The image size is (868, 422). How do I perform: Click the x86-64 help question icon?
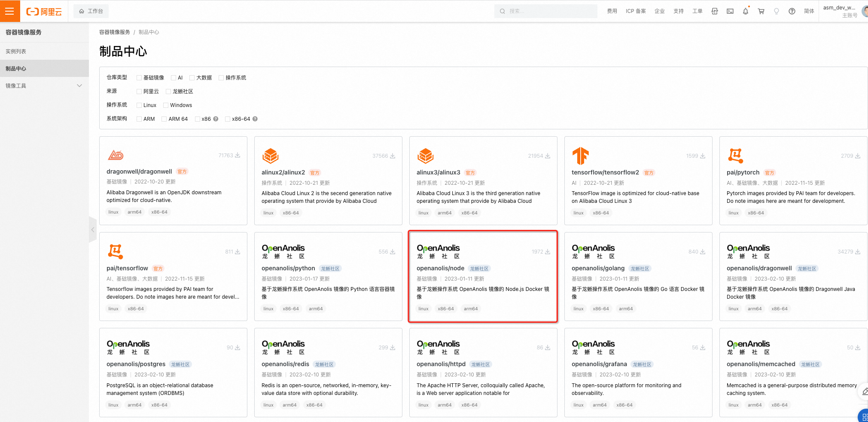coord(255,119)
